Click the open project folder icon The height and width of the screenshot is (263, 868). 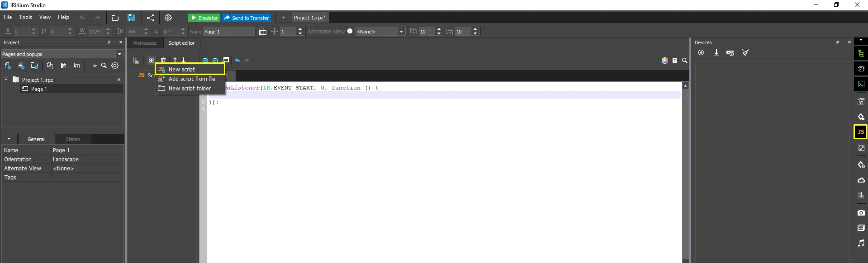115,18
